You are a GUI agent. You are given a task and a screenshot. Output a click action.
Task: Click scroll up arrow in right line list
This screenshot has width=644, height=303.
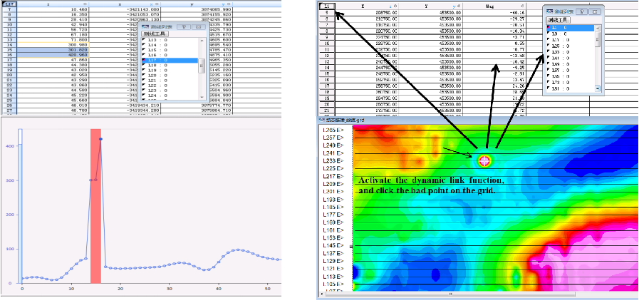598,28
